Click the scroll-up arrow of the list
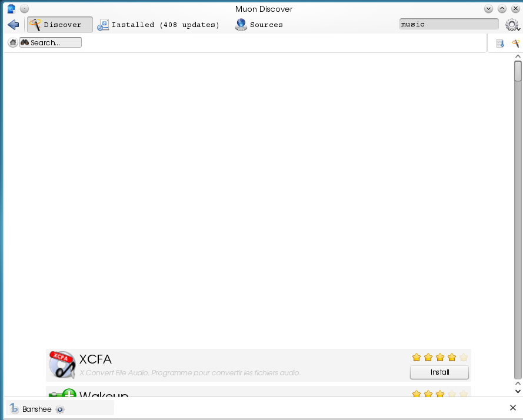 [518, 56]
